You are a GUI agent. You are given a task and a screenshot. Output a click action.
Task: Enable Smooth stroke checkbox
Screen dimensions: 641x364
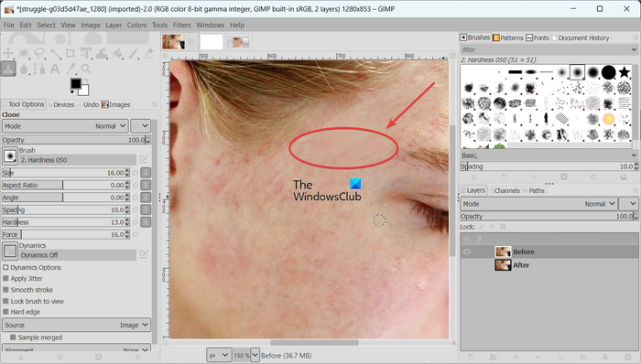click(x=5, y=290)
